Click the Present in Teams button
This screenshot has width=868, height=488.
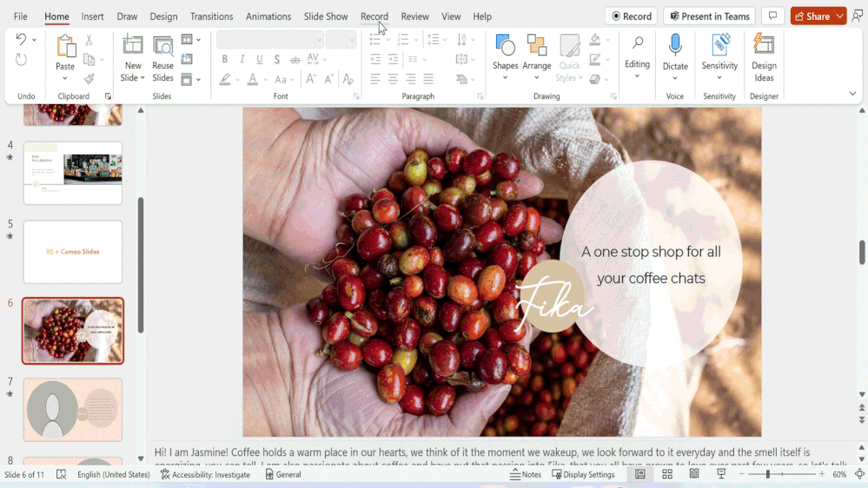point(709,16)
